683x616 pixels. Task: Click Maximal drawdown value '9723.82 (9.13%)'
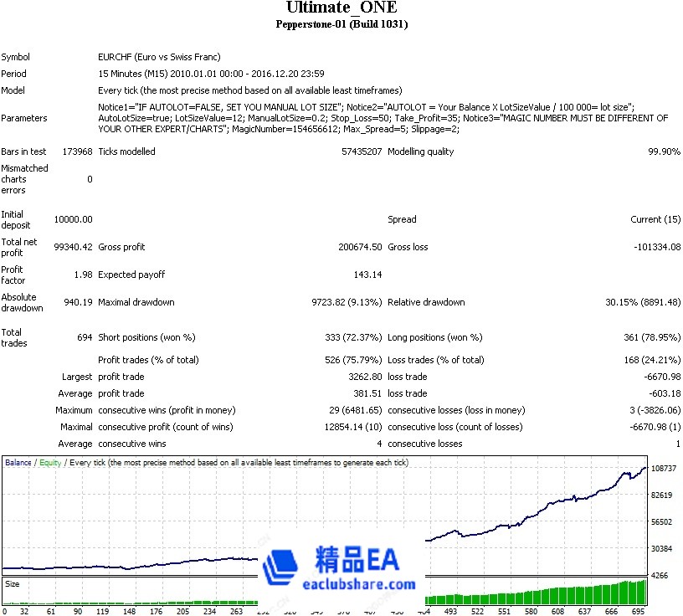[347, 302]
